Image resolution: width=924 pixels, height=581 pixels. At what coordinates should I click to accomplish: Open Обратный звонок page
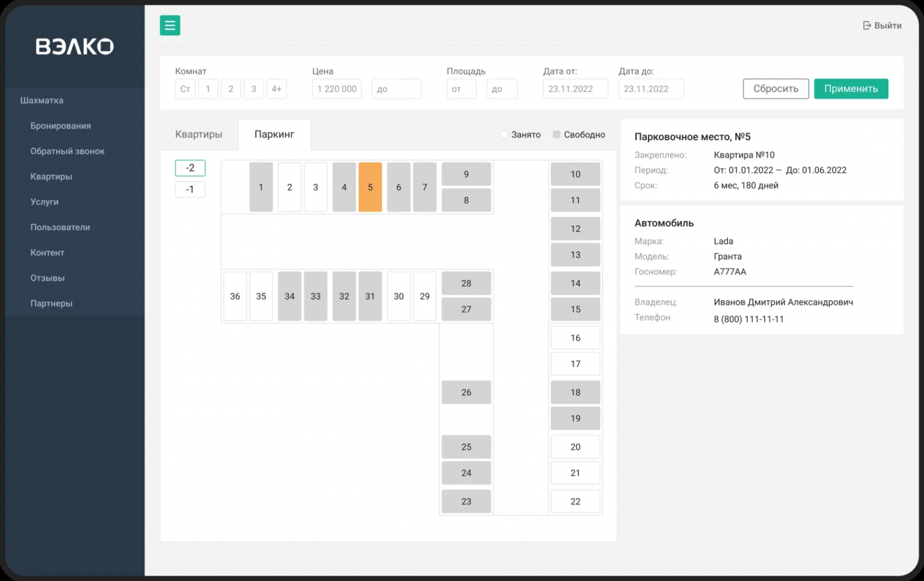tap(68, 151)
